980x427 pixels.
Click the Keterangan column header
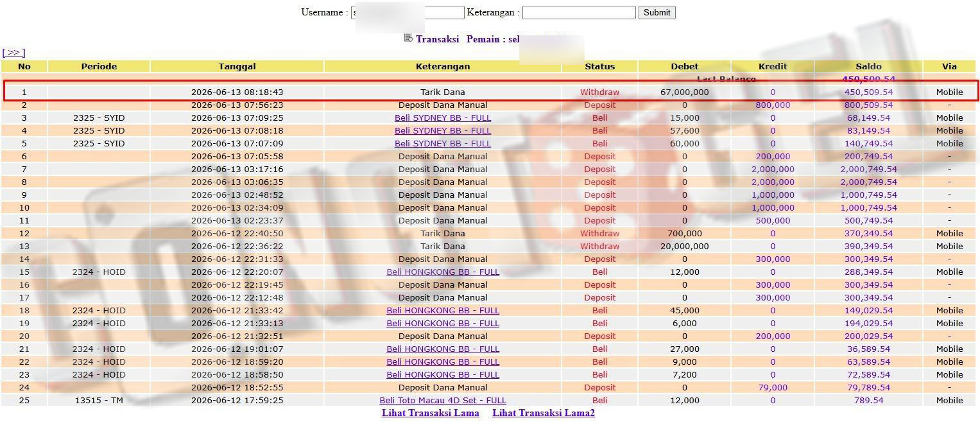click(x=443, y=66)
